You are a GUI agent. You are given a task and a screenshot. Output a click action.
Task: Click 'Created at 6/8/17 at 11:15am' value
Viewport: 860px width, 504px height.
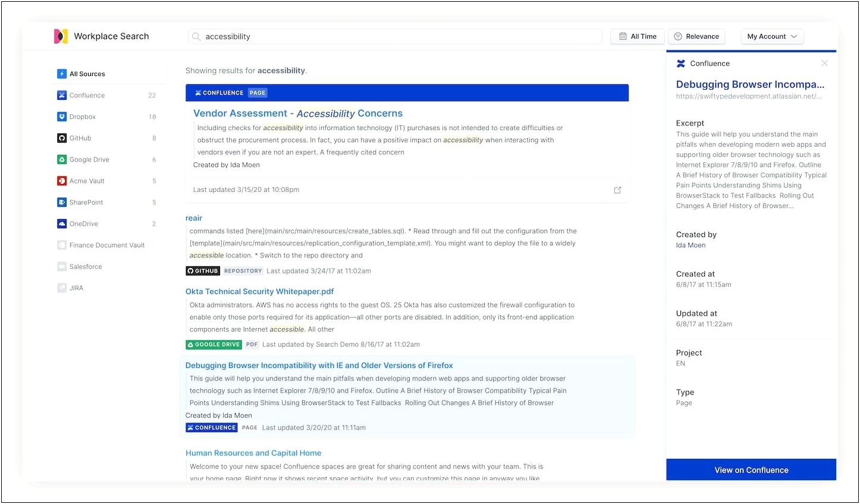pos(704,285)
